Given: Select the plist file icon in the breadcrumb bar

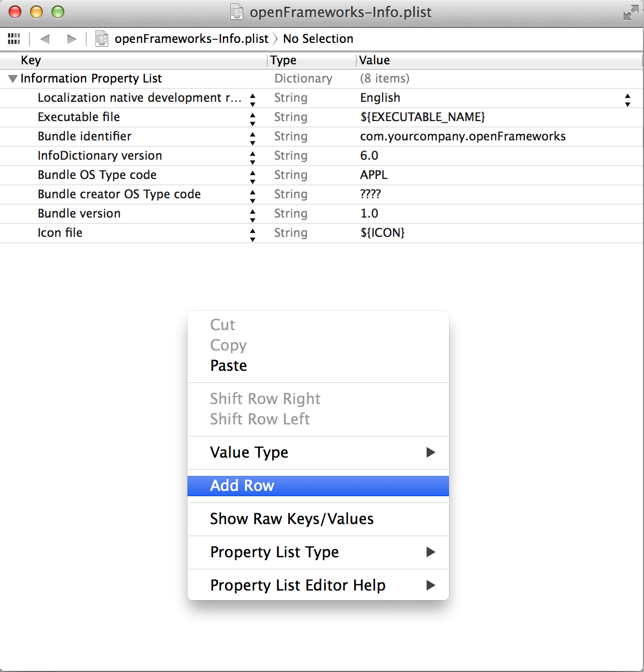Looking at the screenshot, I should 101,39.
